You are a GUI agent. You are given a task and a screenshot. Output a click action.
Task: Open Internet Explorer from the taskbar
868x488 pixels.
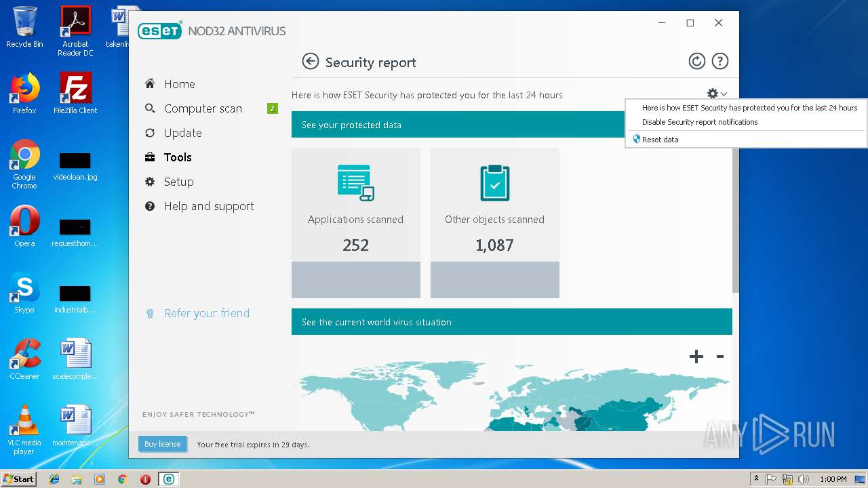coord(54,479)
